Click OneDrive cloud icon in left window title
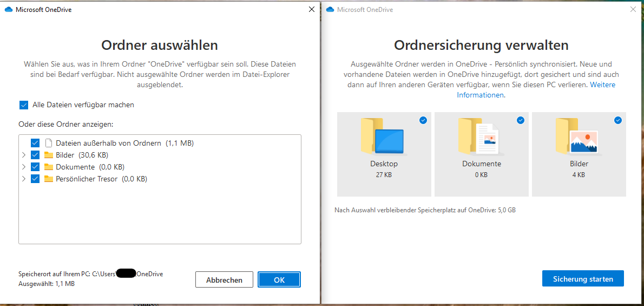This screenshot has width=644, height=306. point(9,10)
